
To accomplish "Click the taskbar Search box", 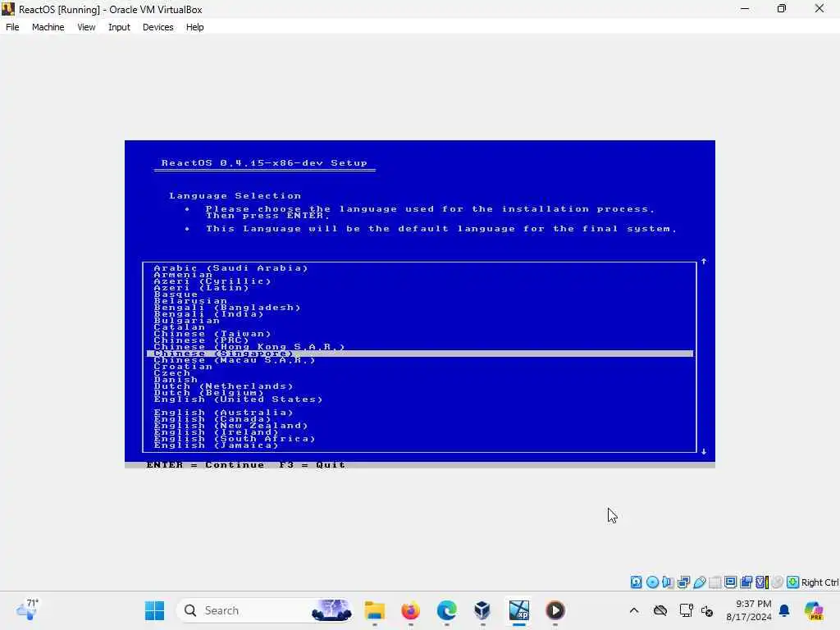I will pyautogui.click(x=265, y=610).
